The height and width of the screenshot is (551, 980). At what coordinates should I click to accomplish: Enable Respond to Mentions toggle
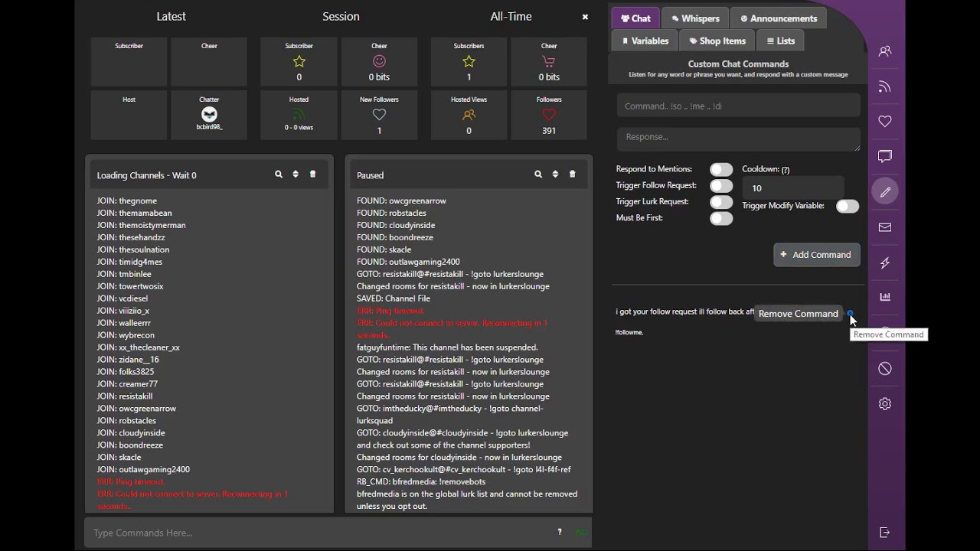pos(721,169)
